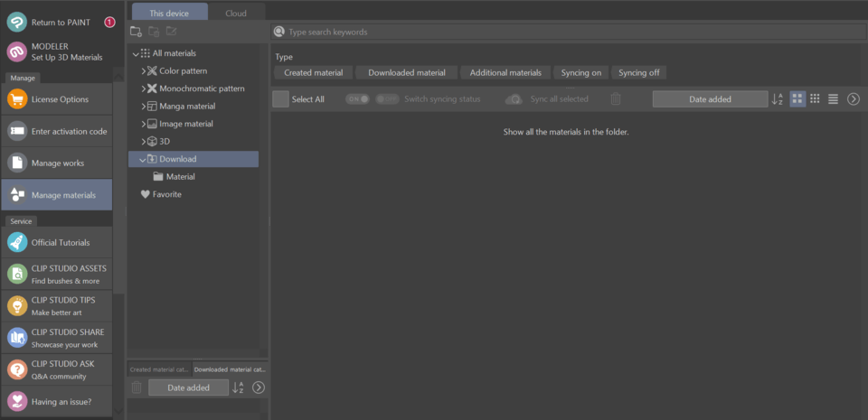Click the trash icon in materials toolbar
Image resolution: width=868 pixels, height=420 pixels.
tap(616, 99)
